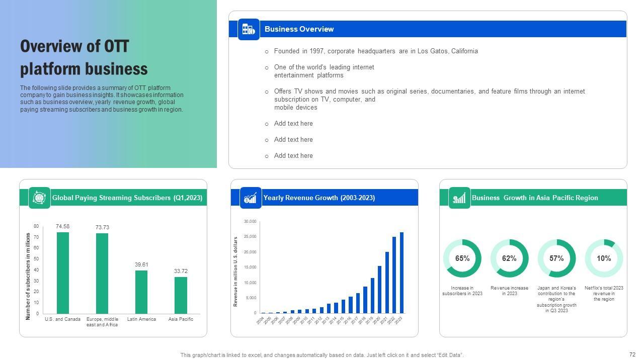Image resolution: width=644 pixels, height=362 pixels.
Task: Click the 'Founded in 1997' bullet text
Action: click(x=375, y=51)
